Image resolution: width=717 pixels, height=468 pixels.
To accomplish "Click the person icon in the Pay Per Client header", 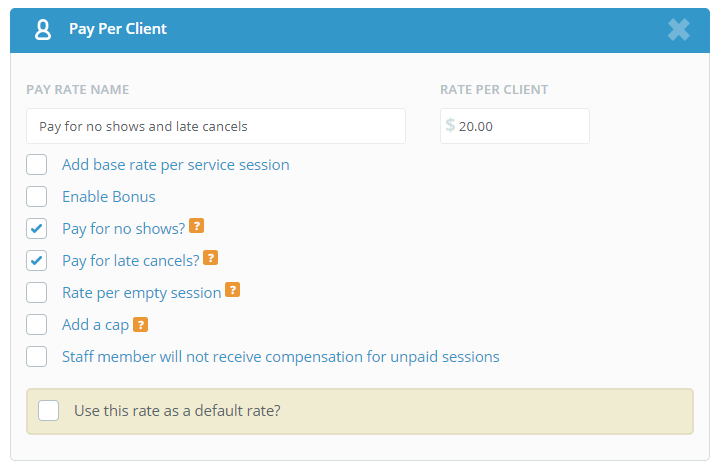I will pyautogui.click(x=43, y=30).
